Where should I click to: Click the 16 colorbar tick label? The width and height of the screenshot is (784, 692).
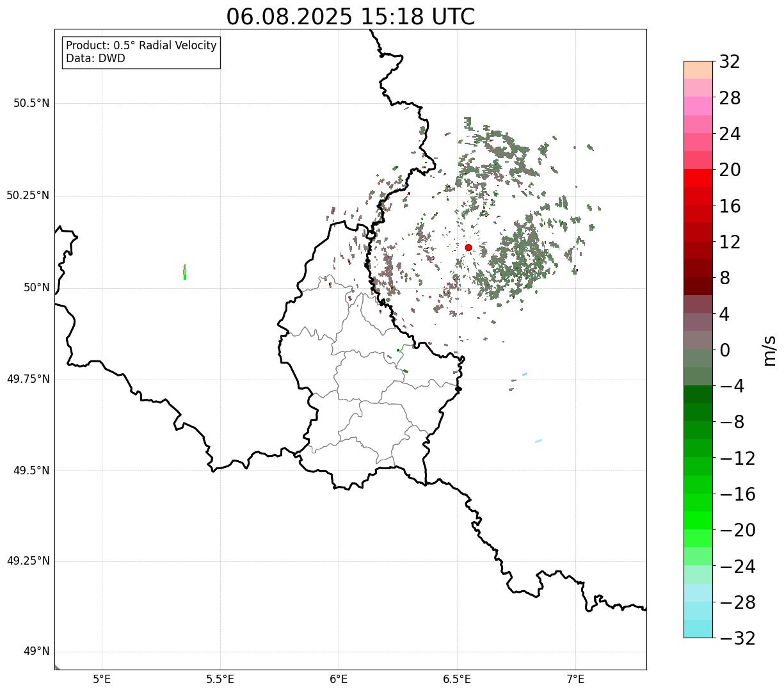(730, 206)
